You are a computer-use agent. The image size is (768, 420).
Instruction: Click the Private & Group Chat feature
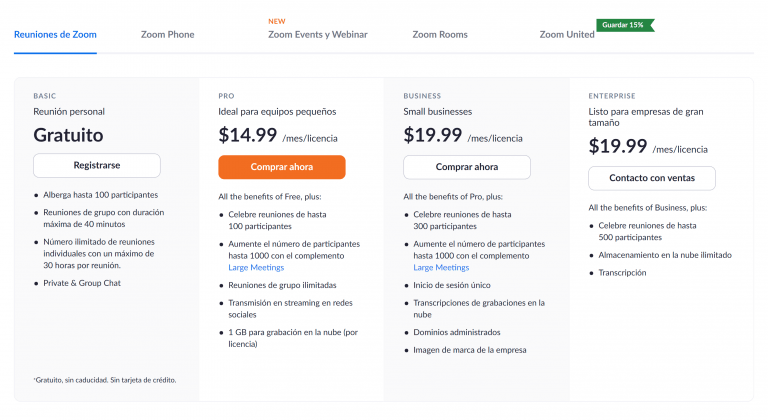click(x=82, y=283)
